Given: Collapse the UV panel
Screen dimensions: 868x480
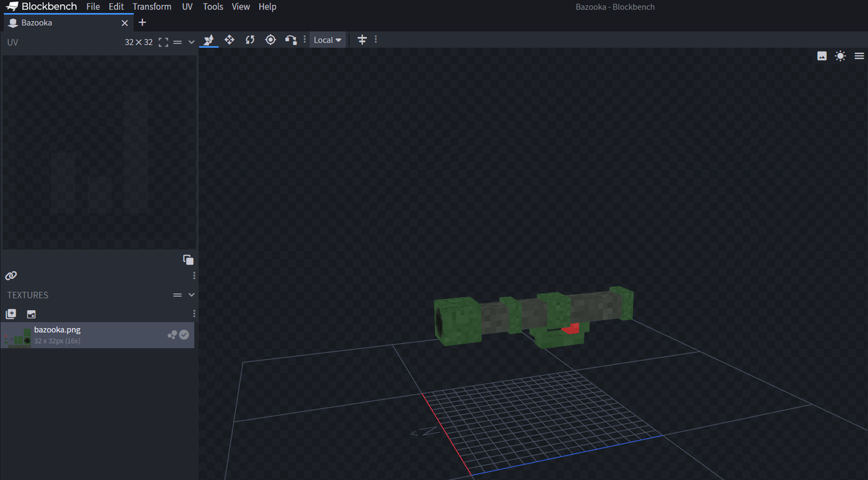Looking at the screenshot, I should pyautogui.click(x=192, y=42).
